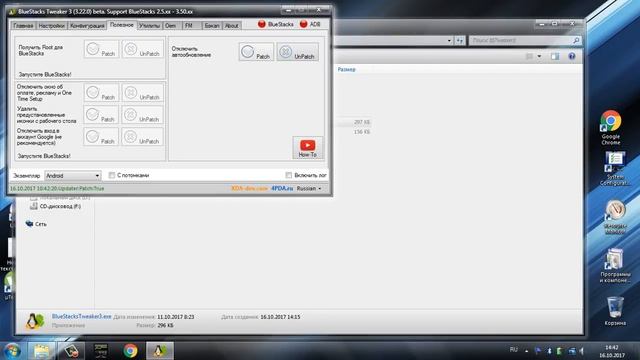Viewport: 640px width, 360px height.
Task: Click the 156 KB file size entry
Action: point(362,132)
